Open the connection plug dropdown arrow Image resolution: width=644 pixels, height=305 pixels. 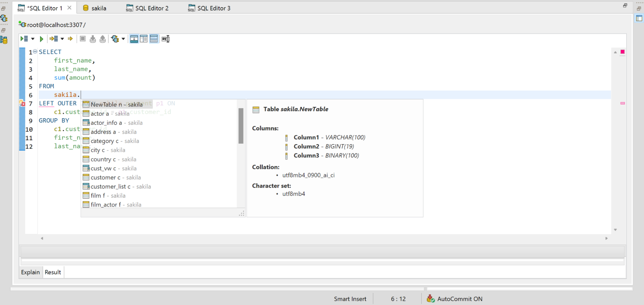coord(123,39)
